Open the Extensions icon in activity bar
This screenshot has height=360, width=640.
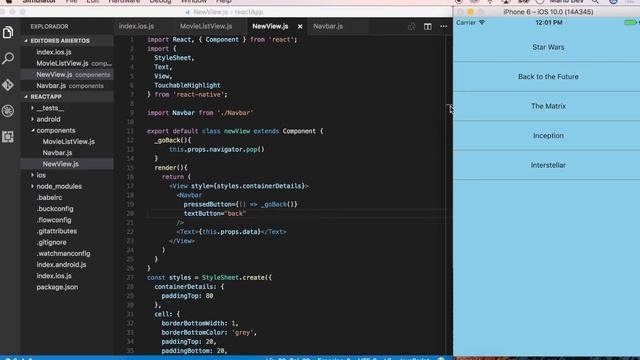click(8, 137)
